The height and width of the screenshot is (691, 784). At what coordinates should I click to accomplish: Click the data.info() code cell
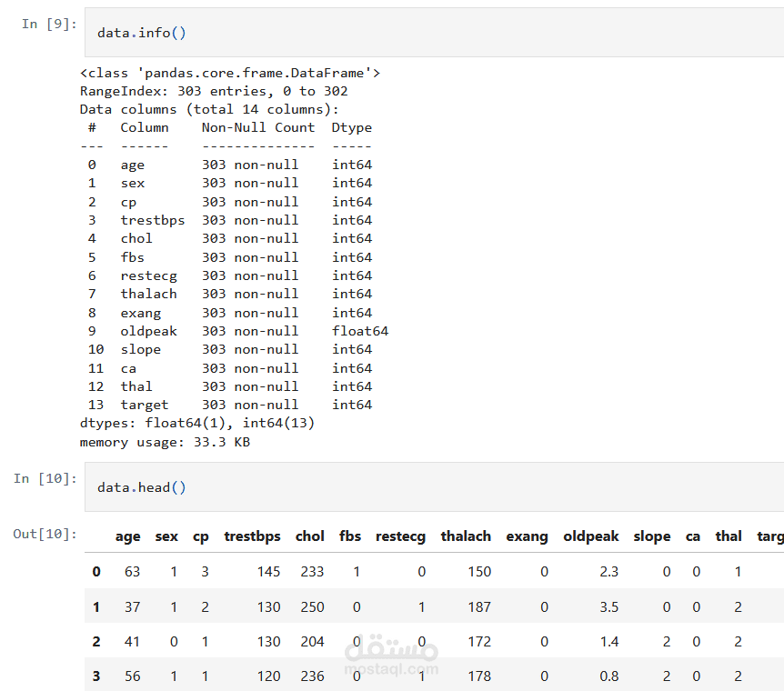434,33
